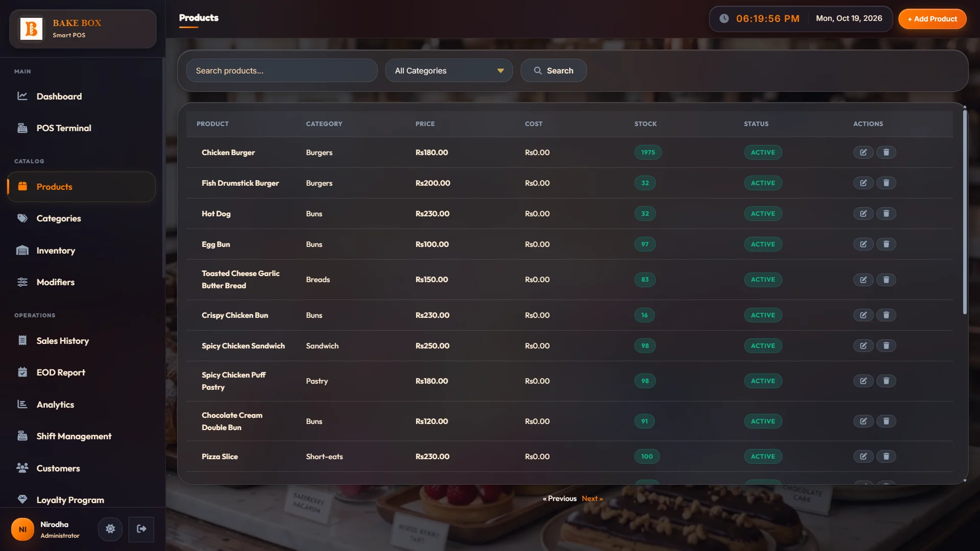This screenshot has width=980, height=551.
Task: Click the Search button
Action: pyautogui.click(x=553, y=70)
